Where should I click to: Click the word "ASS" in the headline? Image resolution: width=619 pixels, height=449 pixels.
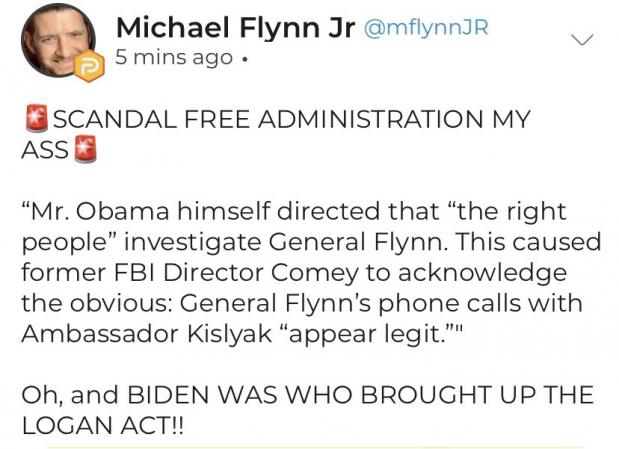coord(45,150)
